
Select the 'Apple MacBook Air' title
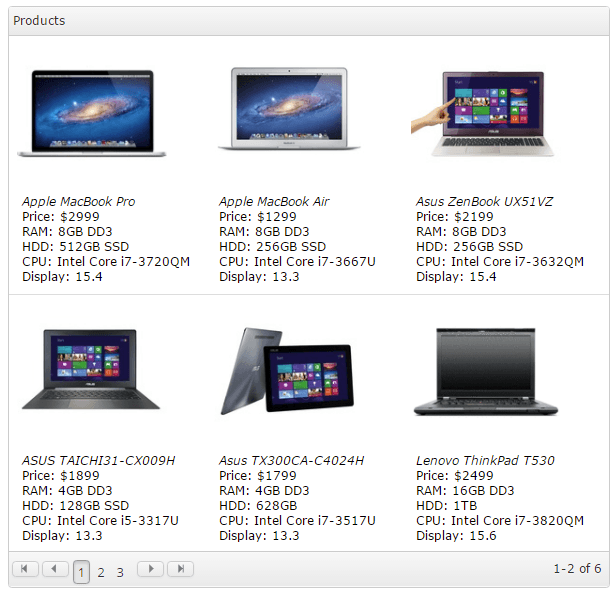coord(274,202)
